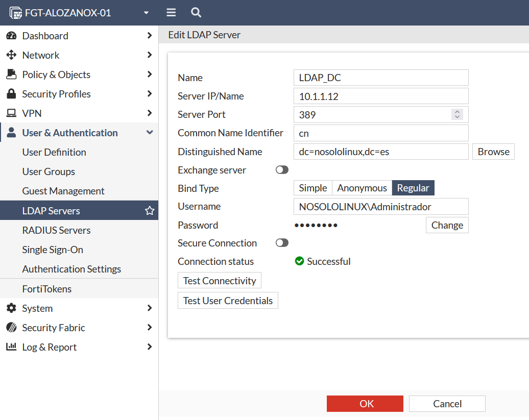The image size is (529, 420).
Task: Click the FortiGate device icon
Action: [16, 13]
